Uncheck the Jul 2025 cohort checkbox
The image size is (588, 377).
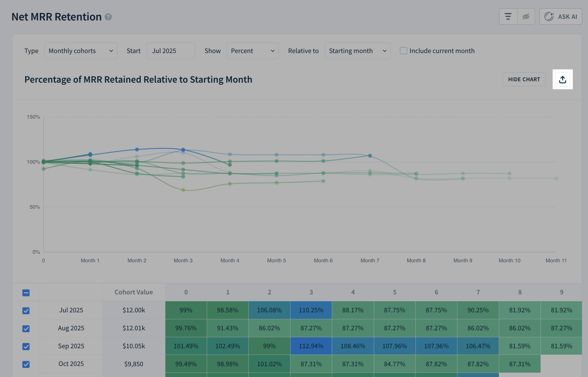coord(26,311)
